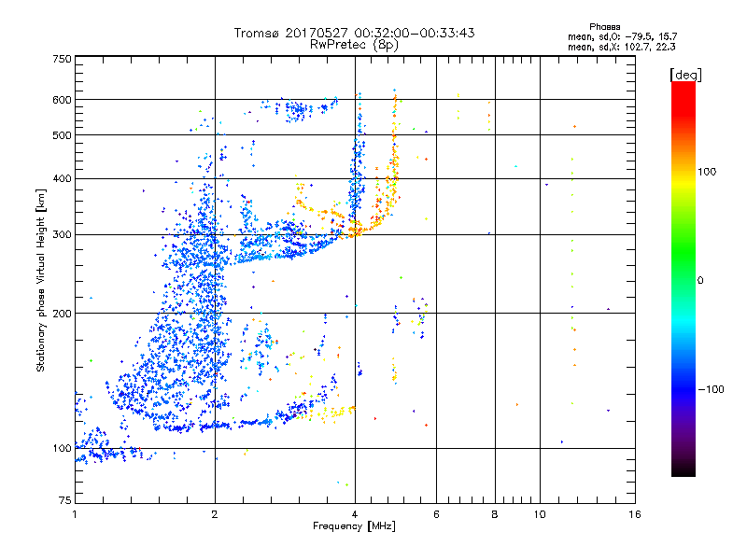Image resolution: width=747 pixels, height=560 pixels.
Task: Click the 'RwPretec (8p)' subtitle
Action: [354, 45]
